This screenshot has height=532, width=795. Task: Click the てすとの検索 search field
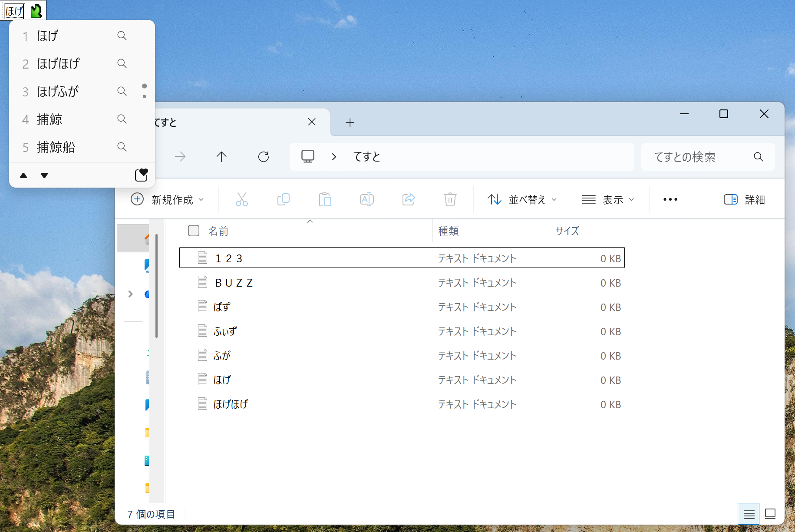tap(708, 157)
